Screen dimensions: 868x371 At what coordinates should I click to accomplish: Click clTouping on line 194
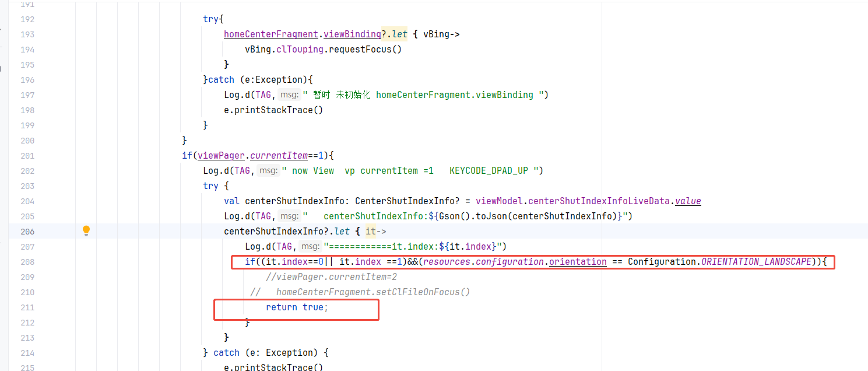(x=300, y=50)
